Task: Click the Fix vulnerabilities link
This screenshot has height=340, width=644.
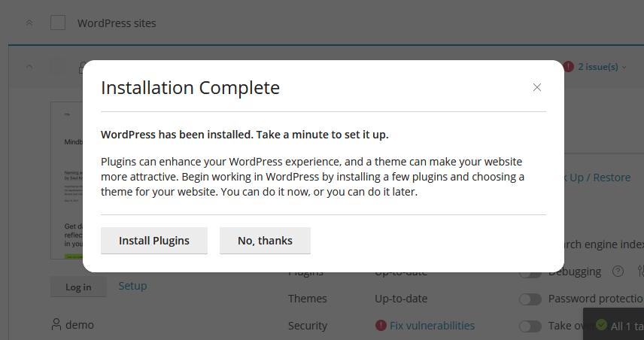Action: point(432,326)
